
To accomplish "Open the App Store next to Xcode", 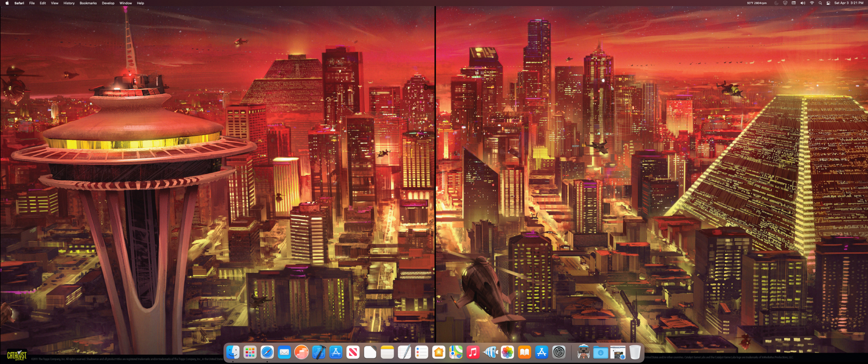I will click(x=336, y=352).
